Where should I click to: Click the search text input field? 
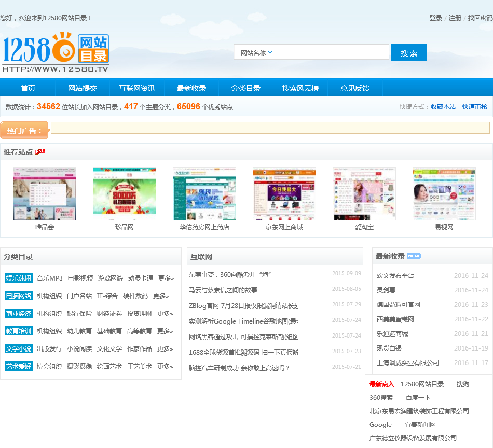pyautogui.click(x=332, y=52)
